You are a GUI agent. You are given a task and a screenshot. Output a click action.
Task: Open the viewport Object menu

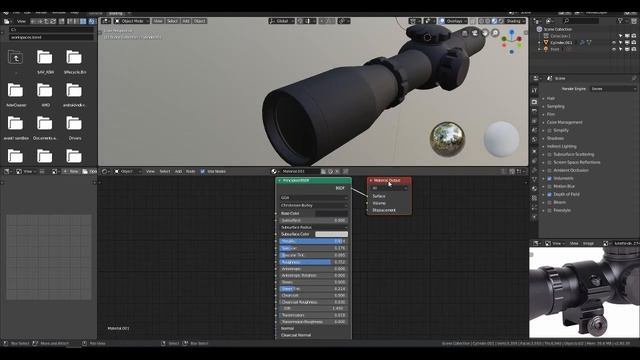tap(200, 21)
